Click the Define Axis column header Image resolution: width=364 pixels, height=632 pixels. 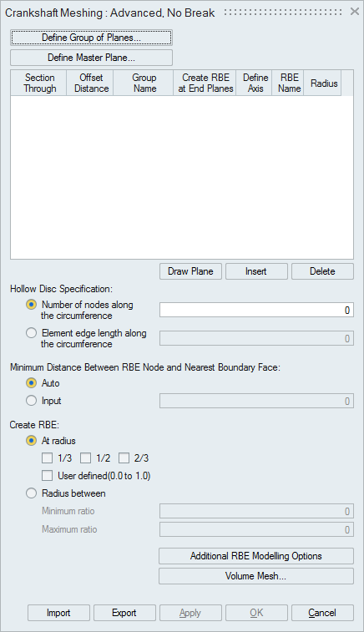pos(255,83)
